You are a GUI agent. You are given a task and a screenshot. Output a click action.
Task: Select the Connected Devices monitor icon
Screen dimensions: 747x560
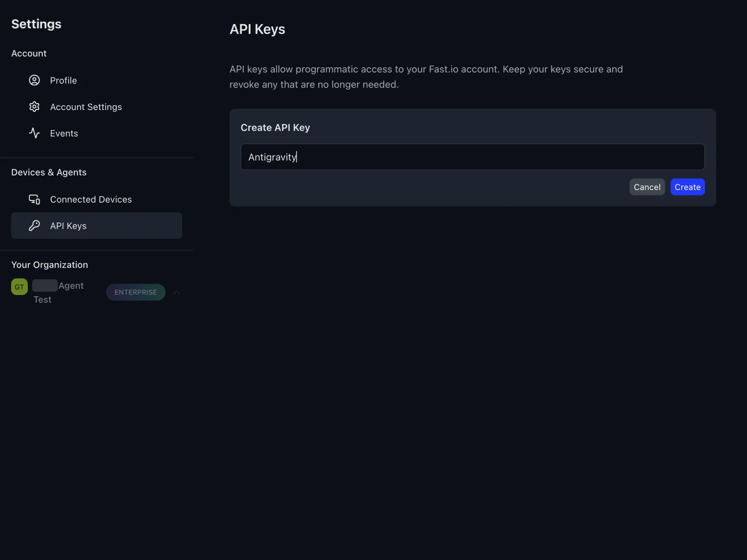[34, 199]
